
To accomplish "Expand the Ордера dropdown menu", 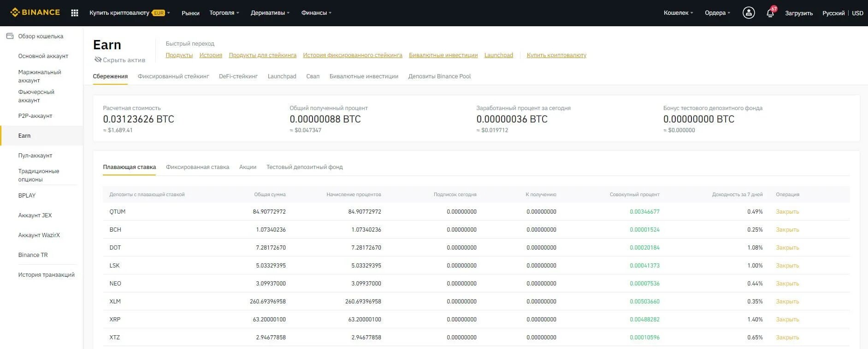I will 717,13.
